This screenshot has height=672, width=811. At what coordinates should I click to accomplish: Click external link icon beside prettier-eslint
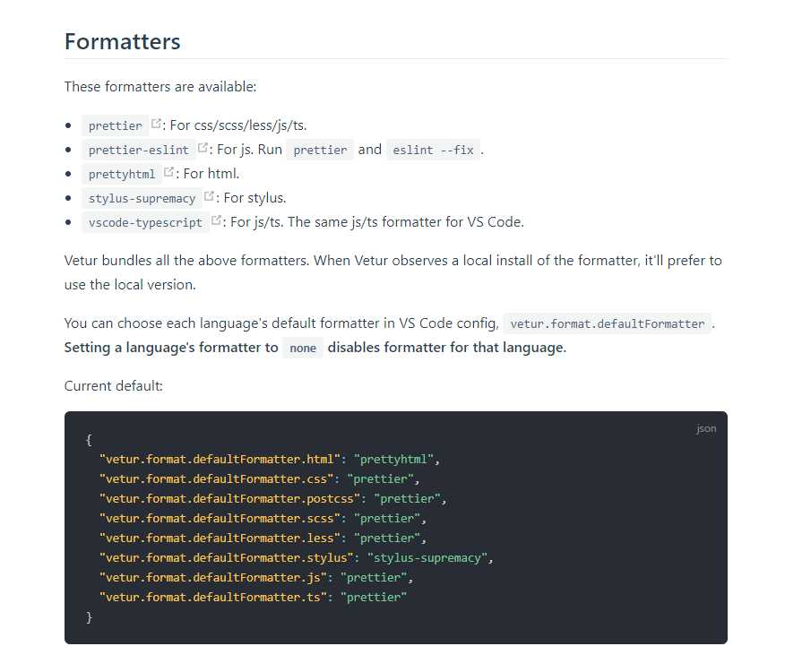click(x=203, y=148)
